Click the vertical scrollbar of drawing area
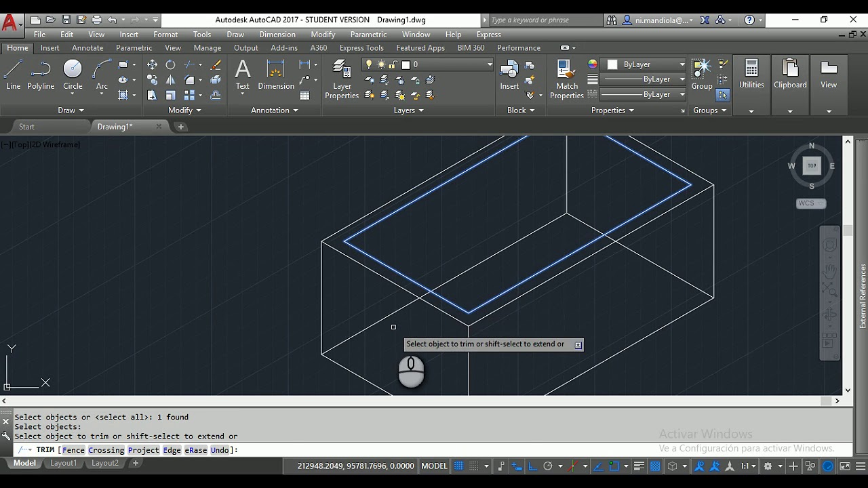 click(x=848, y=265)
